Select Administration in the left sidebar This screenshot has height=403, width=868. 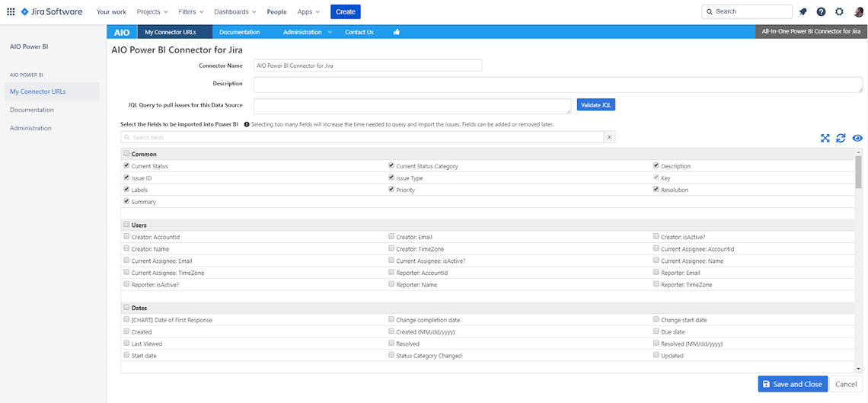[x=30, y=128]
